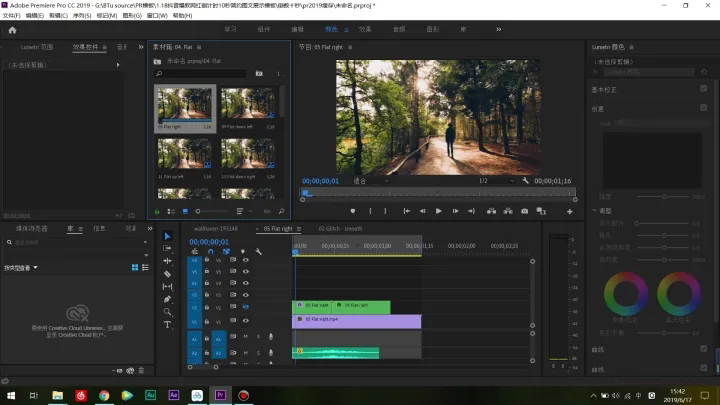Open Premiere Pro from the Windows taskbar
The width and height of the screenshot is (720, 405).
pyautogui.click(x=220, y=395)
